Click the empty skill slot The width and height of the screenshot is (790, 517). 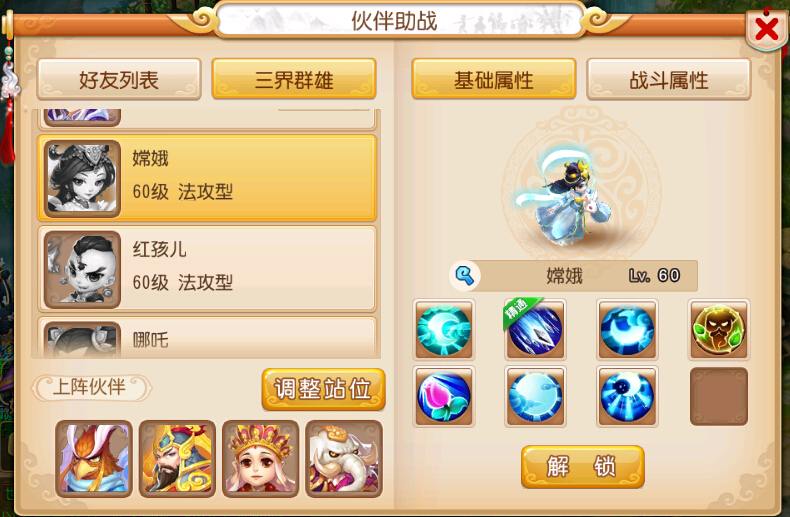719,397
